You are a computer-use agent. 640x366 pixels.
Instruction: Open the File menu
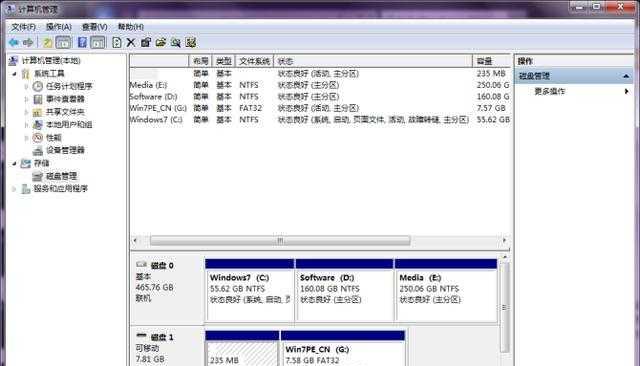coord(23,27)
